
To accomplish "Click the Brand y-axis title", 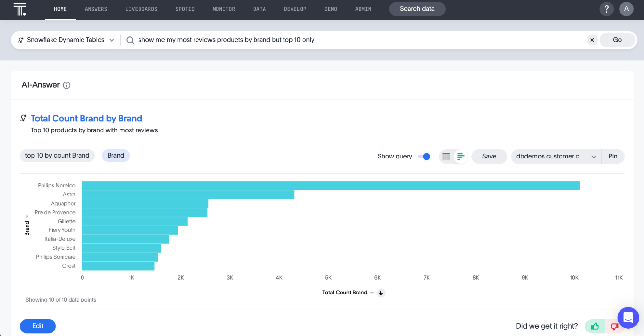I will [x=27, y=228].
